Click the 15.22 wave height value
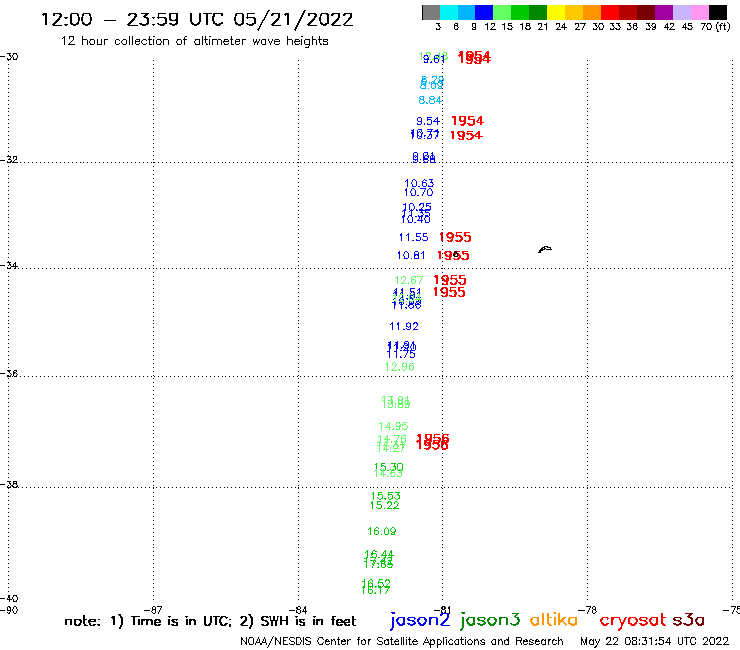Viewport: 740px width, 650px height. 384,506
